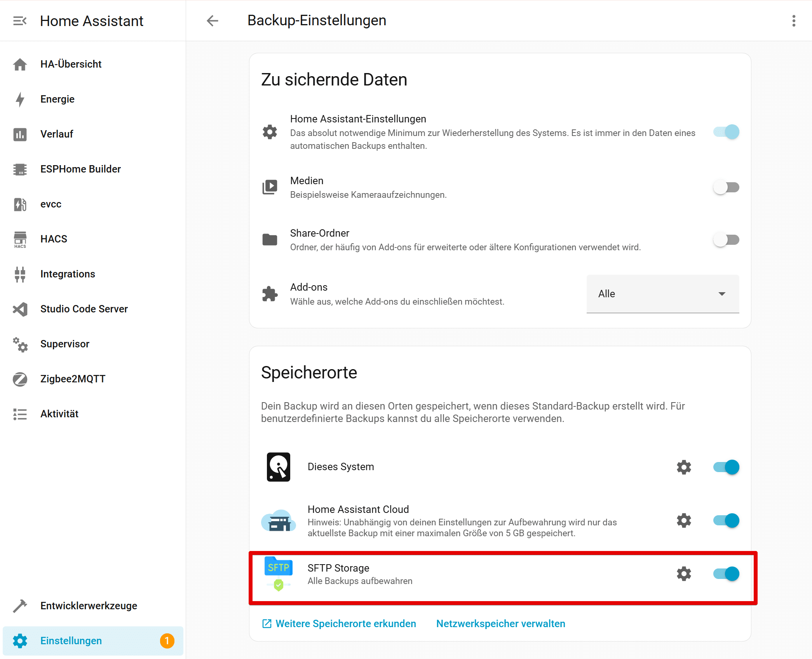812x659 pixels.
Task: Open settings gear for Dieses System
Action: point(684,467)
